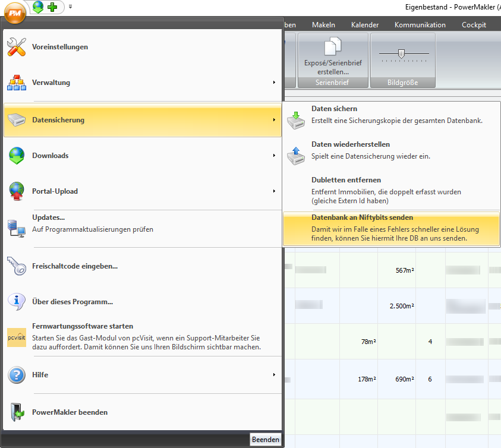The image size is (501, 448).
Task: Open the Voreinstellungen menu entry
Action: pos(143,47)
